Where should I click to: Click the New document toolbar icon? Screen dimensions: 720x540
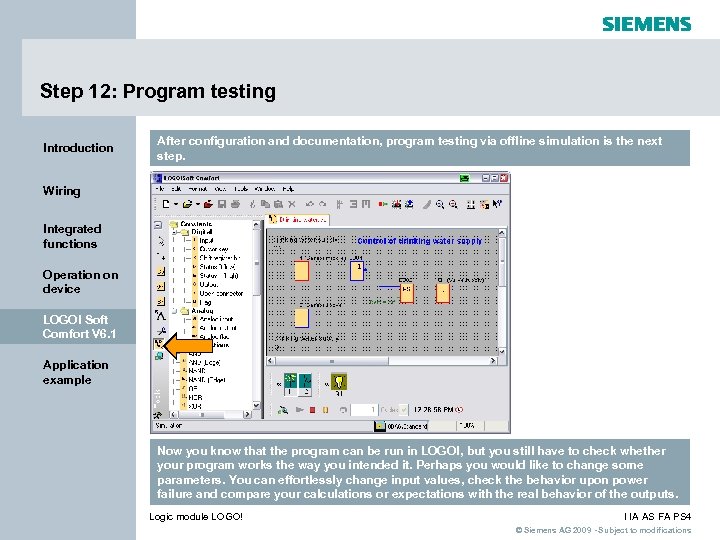(166, 204)
